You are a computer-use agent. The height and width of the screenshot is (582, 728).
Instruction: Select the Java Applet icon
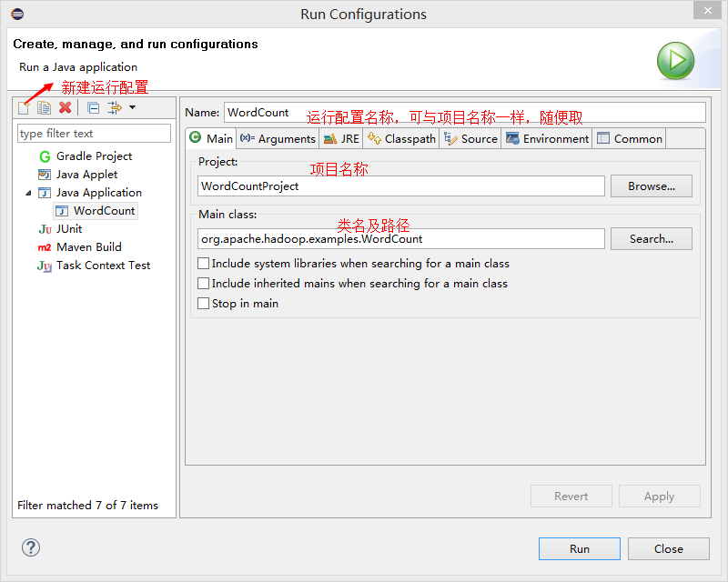point(45,175)
